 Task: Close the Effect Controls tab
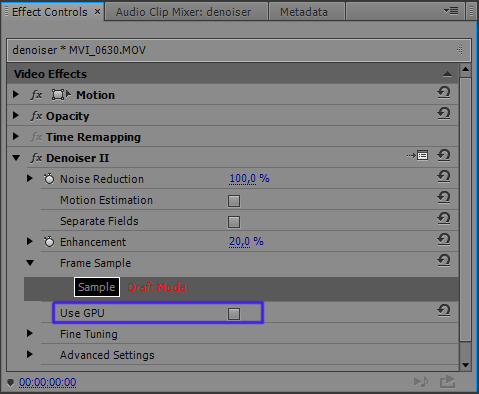pyautogui.click(x=97, y=12)
